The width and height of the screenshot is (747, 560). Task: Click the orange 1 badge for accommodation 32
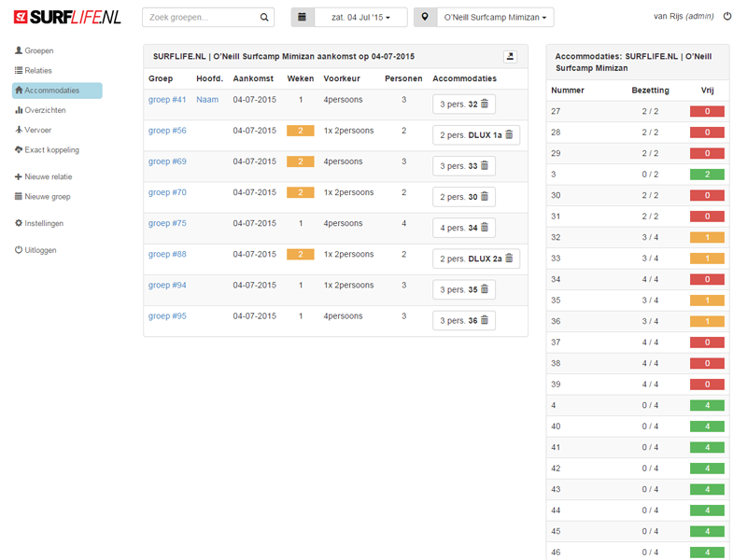707,237
